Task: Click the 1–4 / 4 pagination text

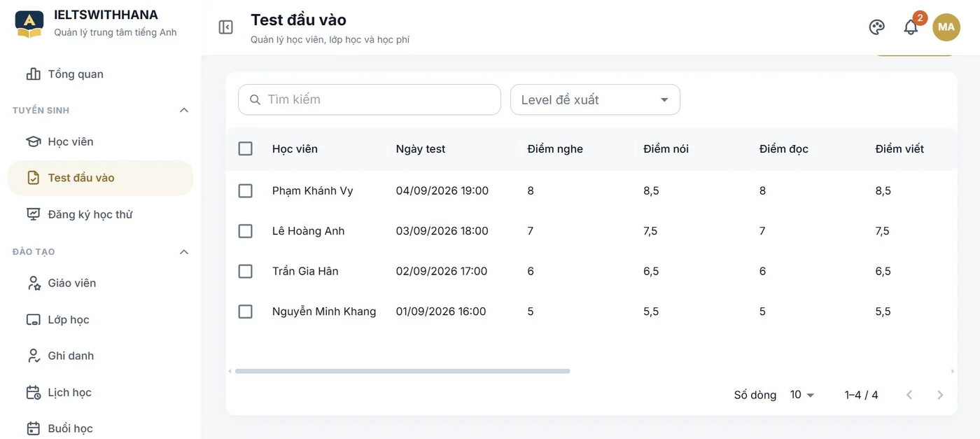Action: 861,395
